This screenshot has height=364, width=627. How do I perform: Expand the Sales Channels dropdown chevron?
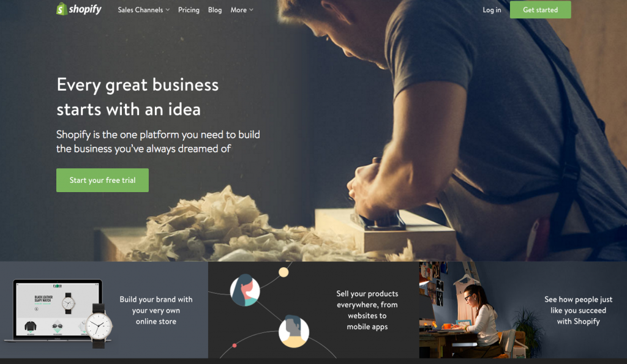pos(168,10)
